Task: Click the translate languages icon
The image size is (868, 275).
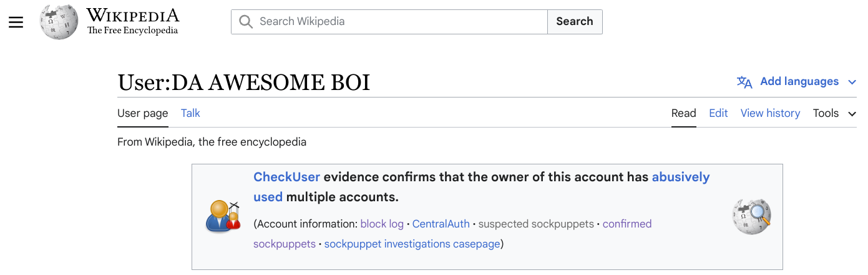Action: tap(744, 82)
